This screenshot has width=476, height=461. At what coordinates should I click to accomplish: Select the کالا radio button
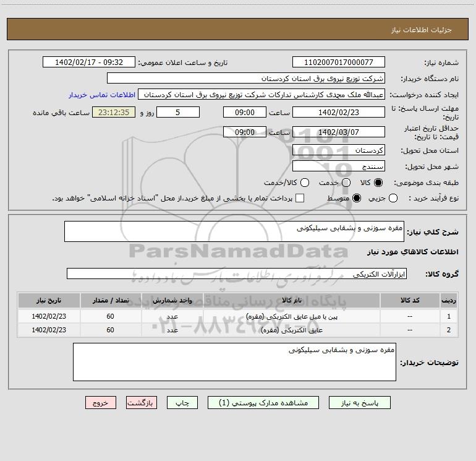378,183
